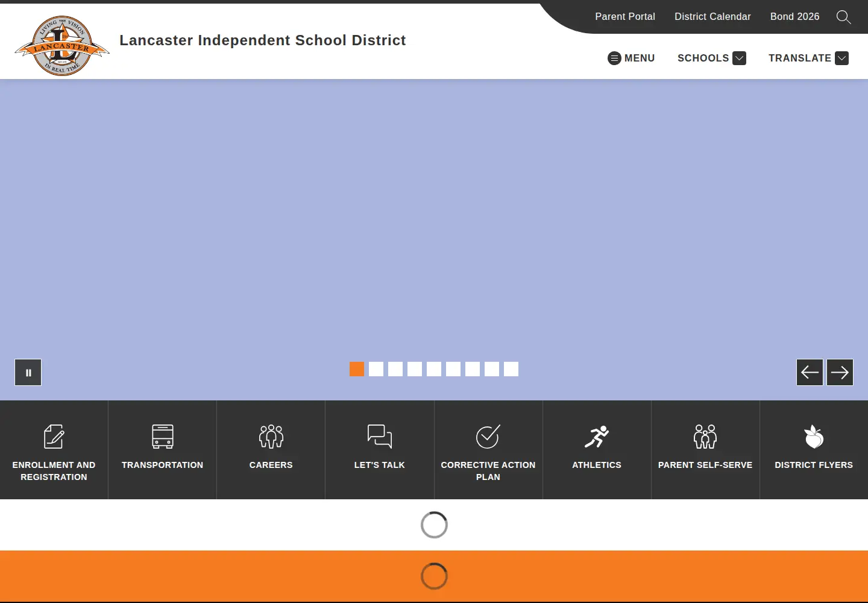Open the CORRECTIVE ACTION PLAN label link
This screenshot has width=868, height=603.
(x=488, y=471)
